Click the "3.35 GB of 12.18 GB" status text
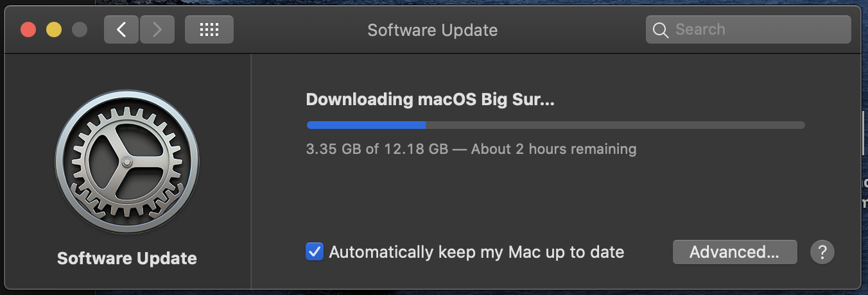The width and height of the screenshot is (868, 295). point(377,149)
